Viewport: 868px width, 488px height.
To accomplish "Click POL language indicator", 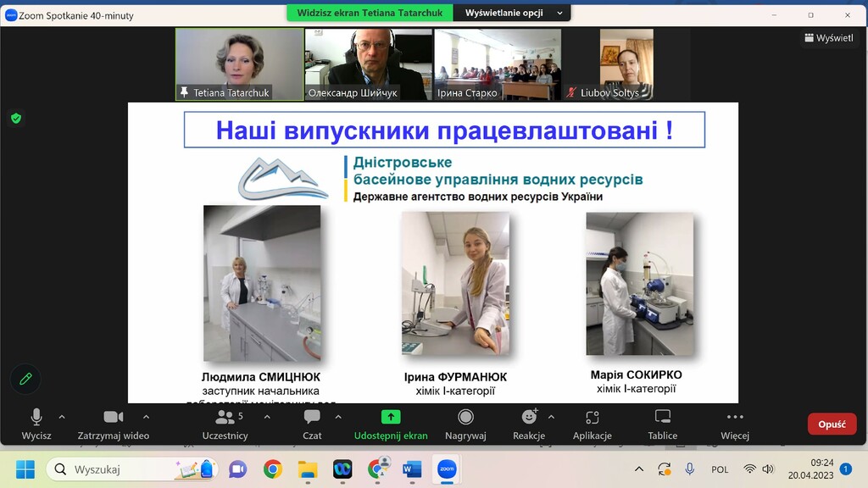I will 720,469.
